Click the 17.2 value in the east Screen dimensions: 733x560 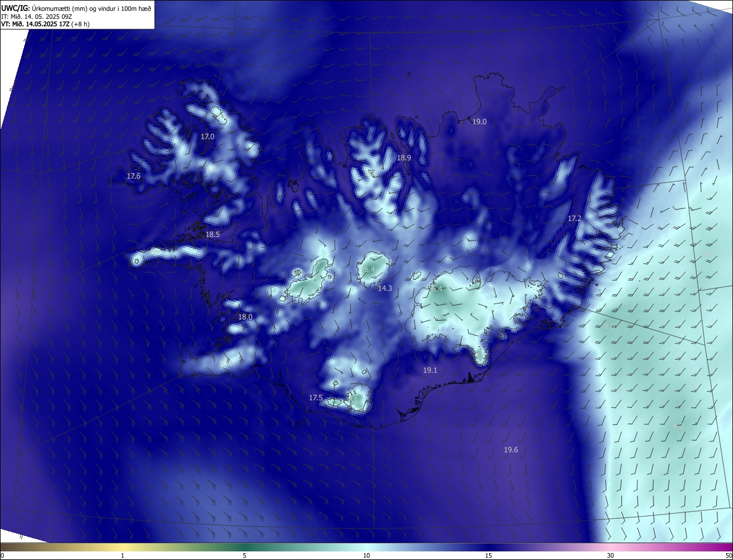coord(574,219)
